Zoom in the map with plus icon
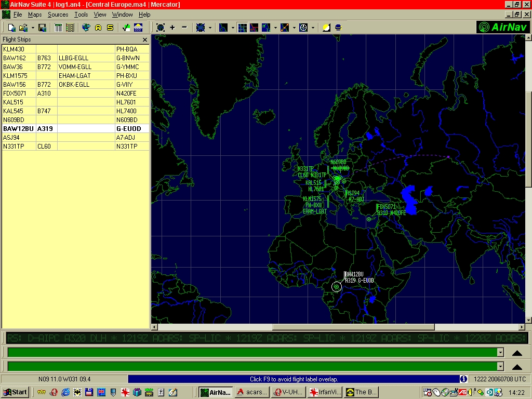 [172, 28]
